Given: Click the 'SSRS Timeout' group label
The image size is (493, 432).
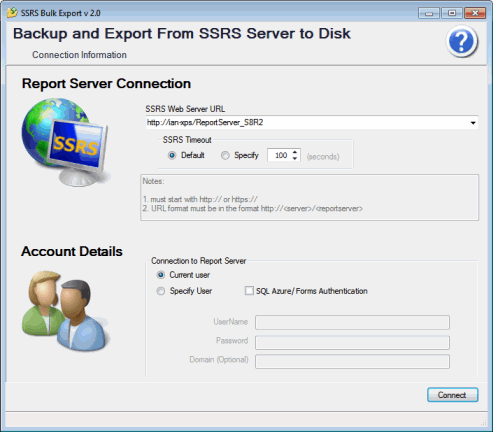Looking at the screenshot, I should (x=187, y=140).
